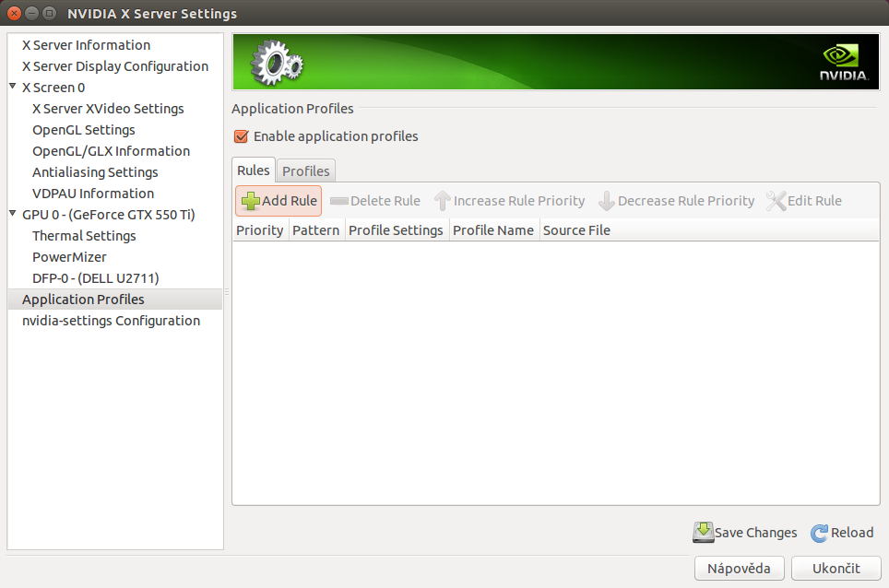Select DFP-0 - (DELL U2711) display
The height and width of the screenshot is (588, 889).
tap(115, 278)
